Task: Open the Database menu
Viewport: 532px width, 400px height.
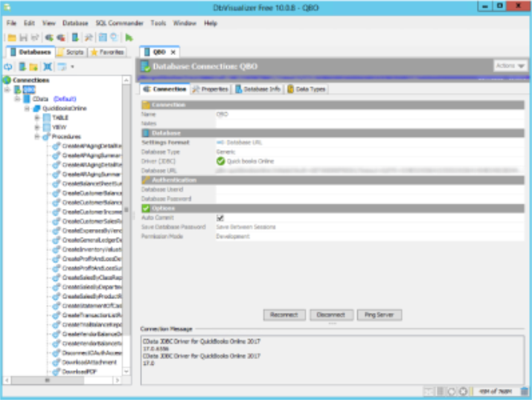Action: coord(75,23)
